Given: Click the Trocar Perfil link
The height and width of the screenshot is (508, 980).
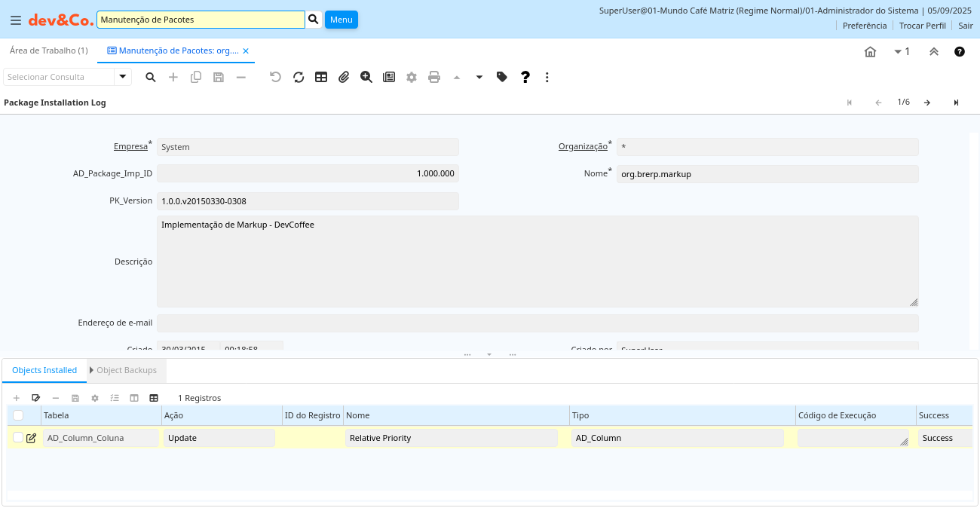Looking at the screenshot, I should [x=922, y=26].
